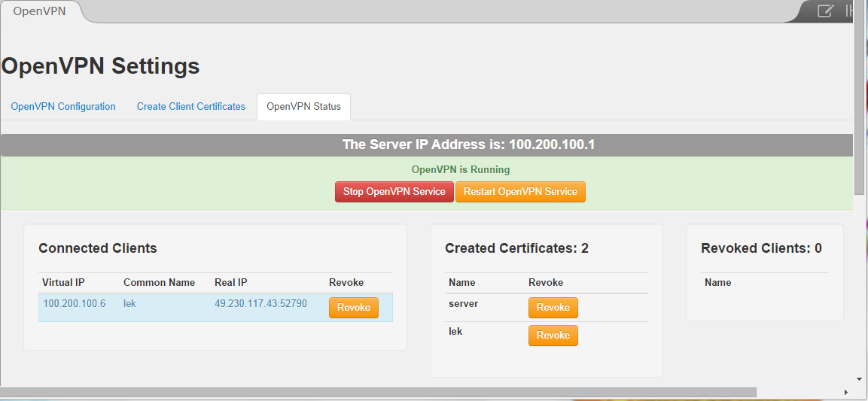This screenshot has width=868, height=401.
Task: Click the horizontal scrollbar right arrow
Action: pos(846,393)
